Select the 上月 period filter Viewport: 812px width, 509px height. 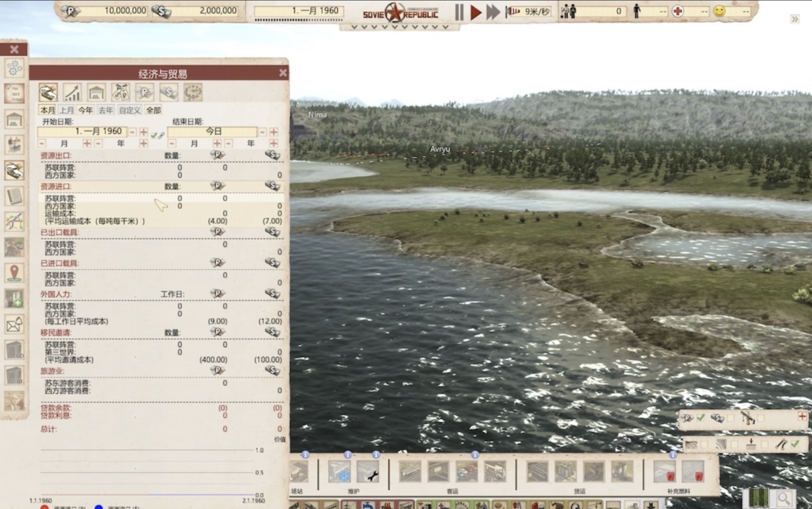67,110
